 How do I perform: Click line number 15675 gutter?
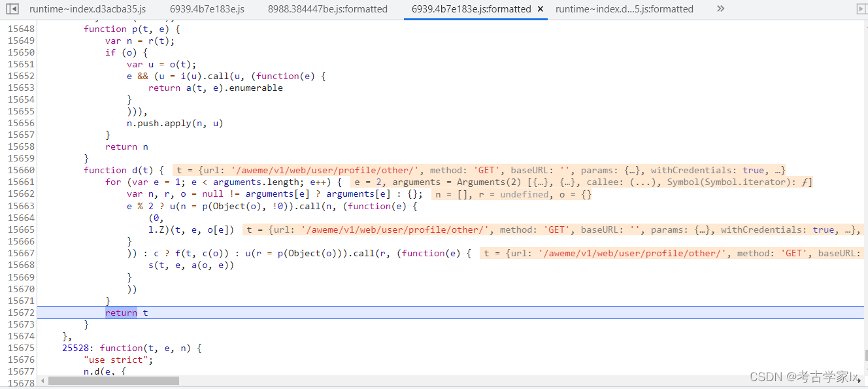[x=21, y=348]
